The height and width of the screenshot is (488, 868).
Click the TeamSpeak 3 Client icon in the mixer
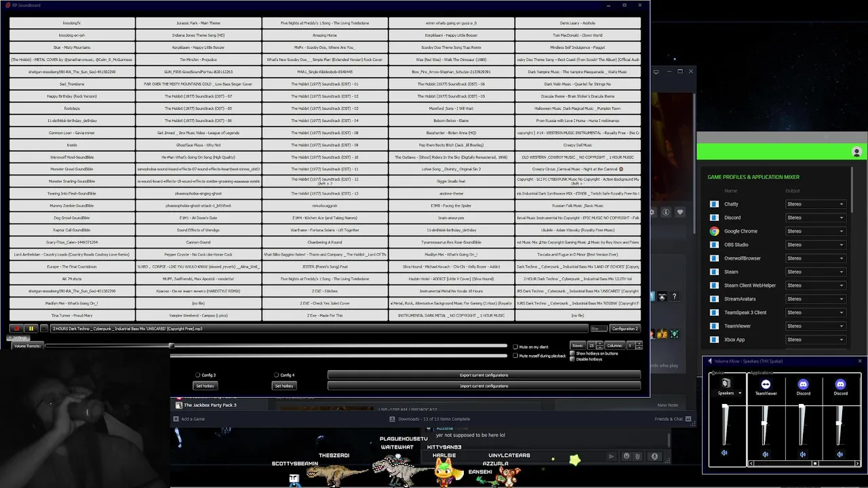click(714, 312)
